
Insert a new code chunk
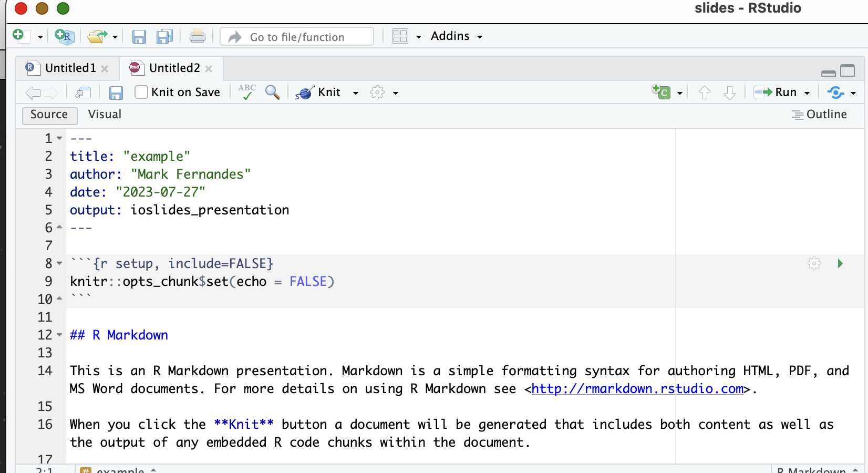click(x=661, y=91)
